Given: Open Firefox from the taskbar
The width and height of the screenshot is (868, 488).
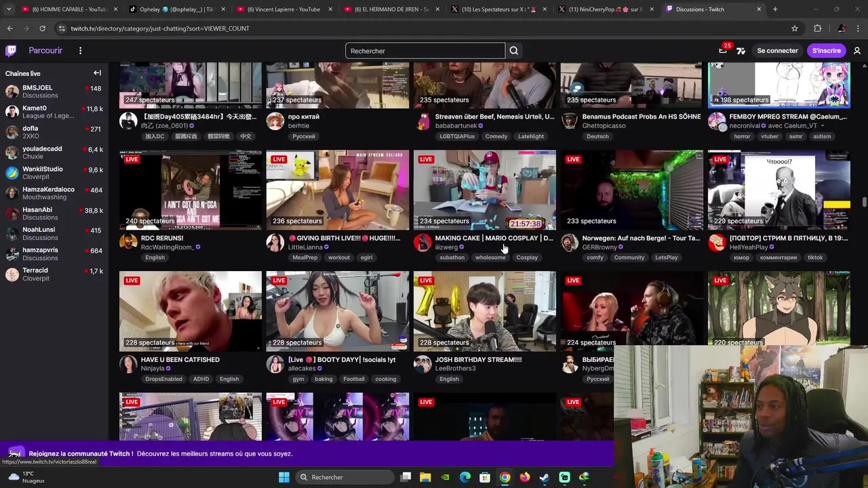Looking at the screenshot, I should tap(525, 477).
